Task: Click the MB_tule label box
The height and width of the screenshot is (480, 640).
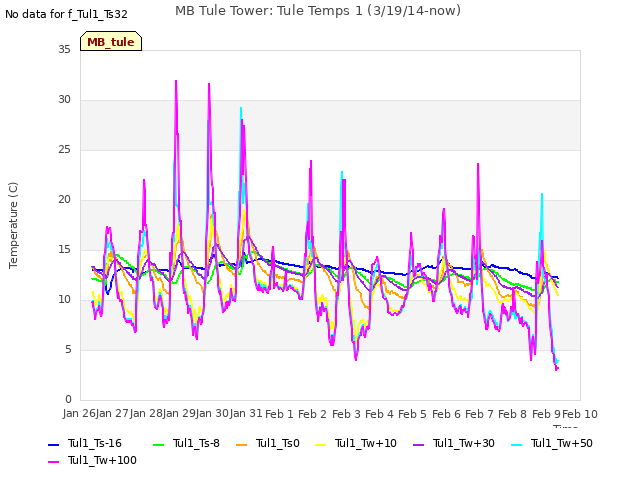Action: (111, 41)
